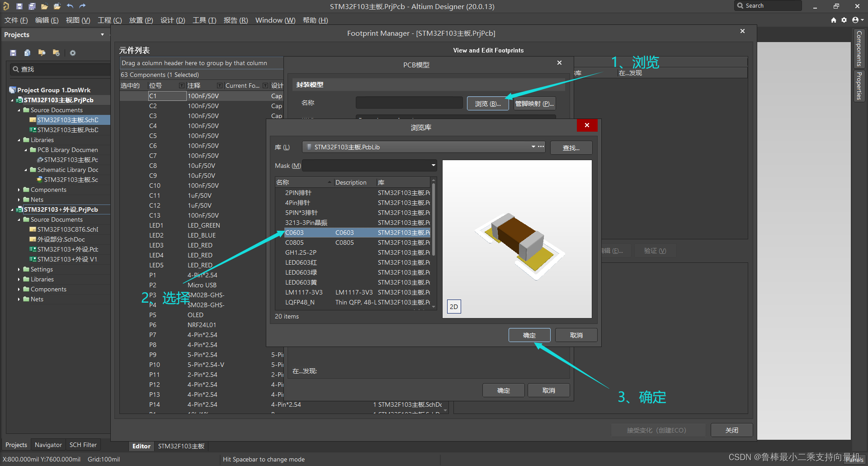Open the Mask dropdown

[433, 166]
